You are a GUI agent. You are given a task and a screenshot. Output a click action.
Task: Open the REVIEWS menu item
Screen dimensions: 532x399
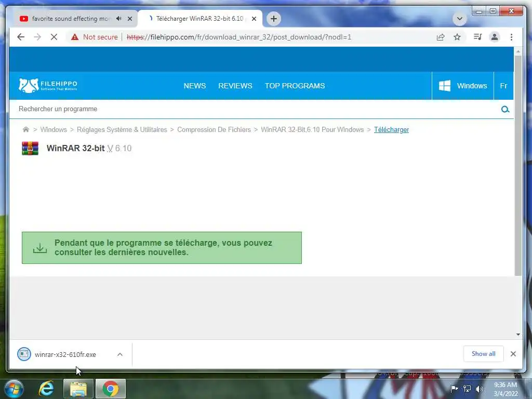235,86
